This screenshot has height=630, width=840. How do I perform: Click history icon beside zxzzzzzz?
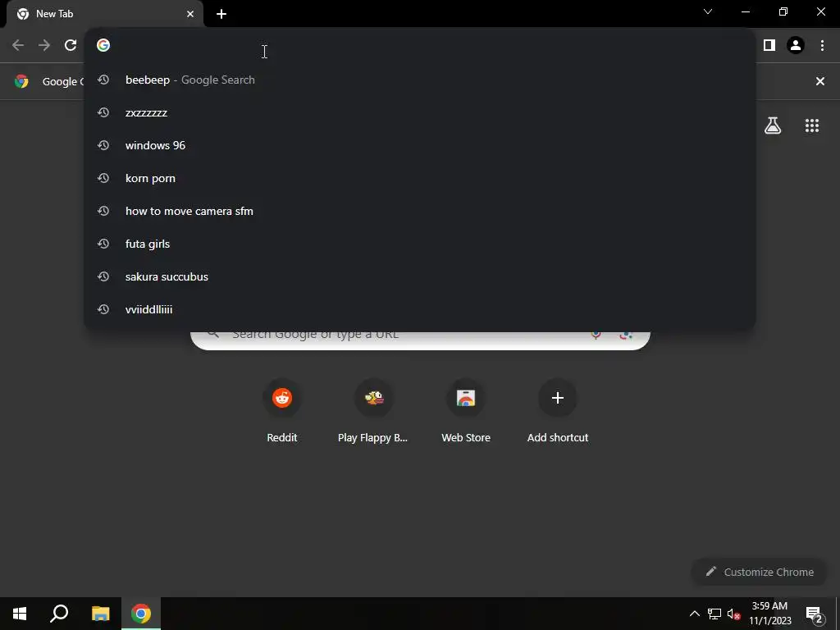tap(103, 112)
